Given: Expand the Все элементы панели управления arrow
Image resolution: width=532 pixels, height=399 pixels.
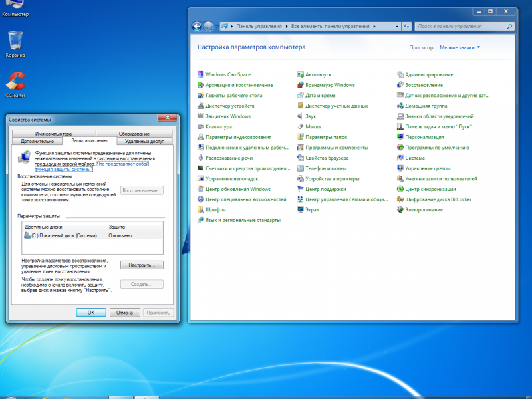Looking at the screenshot, I should 374,26.
